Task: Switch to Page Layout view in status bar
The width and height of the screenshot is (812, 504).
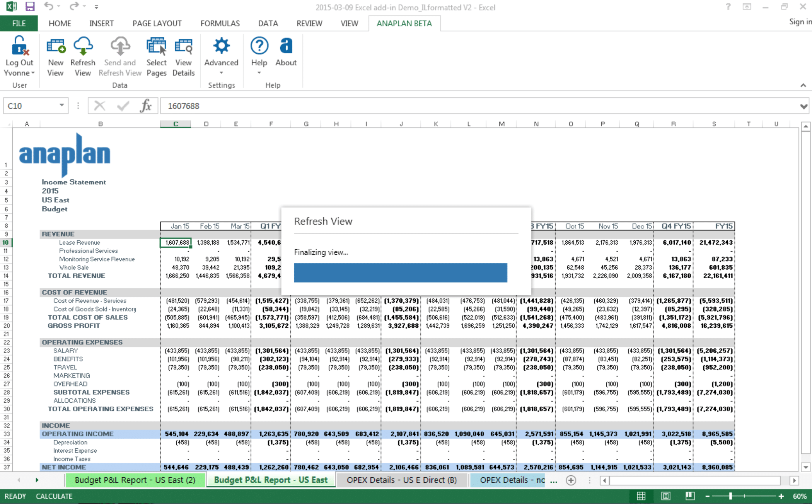Action: pos(665,496)
